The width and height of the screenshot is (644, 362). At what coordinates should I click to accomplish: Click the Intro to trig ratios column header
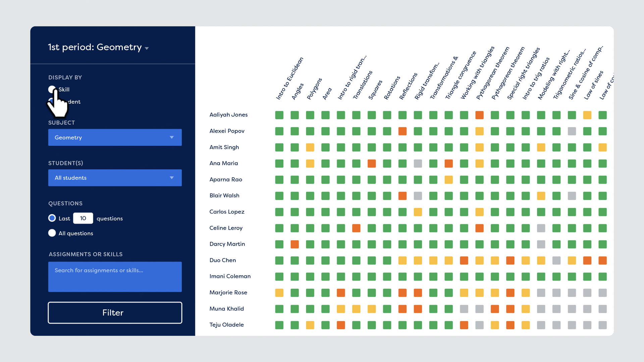coord(536,79)
